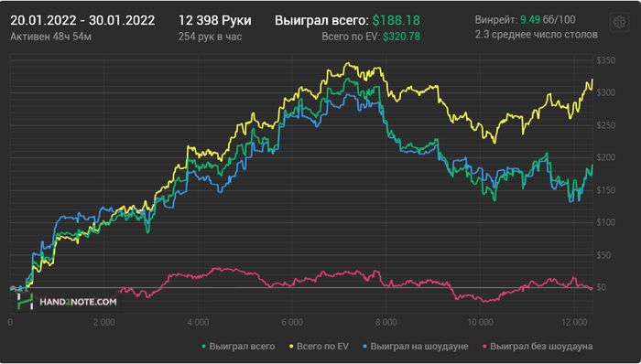Click the pink legend dot for non-showdown winnings

pos(484,347)
